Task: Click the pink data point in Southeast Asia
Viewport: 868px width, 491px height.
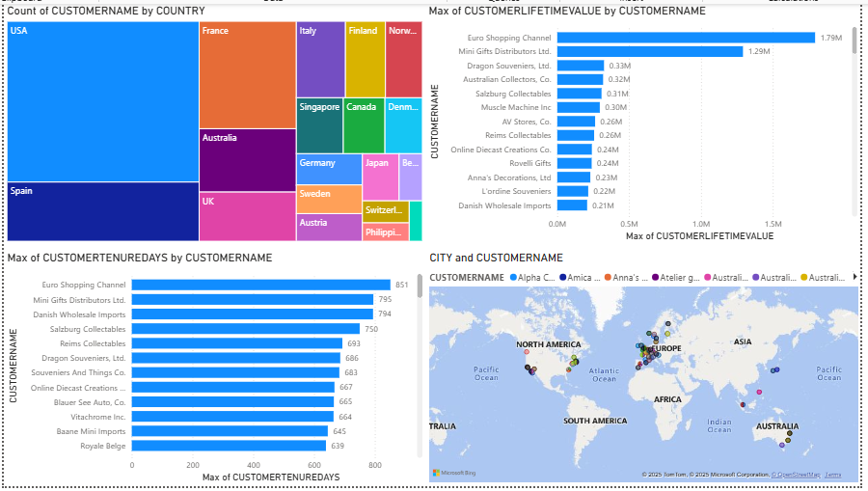Action: (760, 392)
